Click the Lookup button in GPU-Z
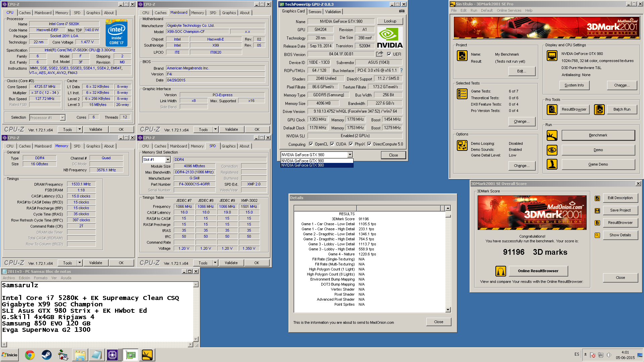 390,21
